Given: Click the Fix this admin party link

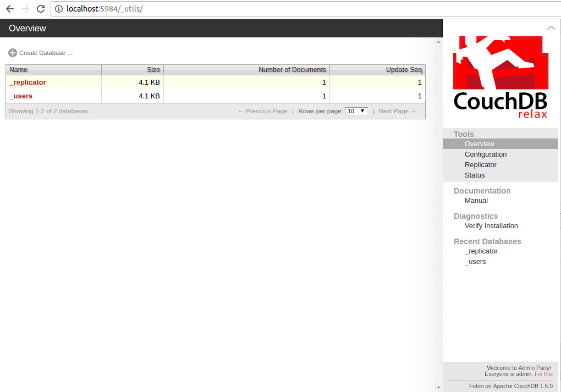Looking at the screenshot, I should pyautogui.click(x=543, y=374).
